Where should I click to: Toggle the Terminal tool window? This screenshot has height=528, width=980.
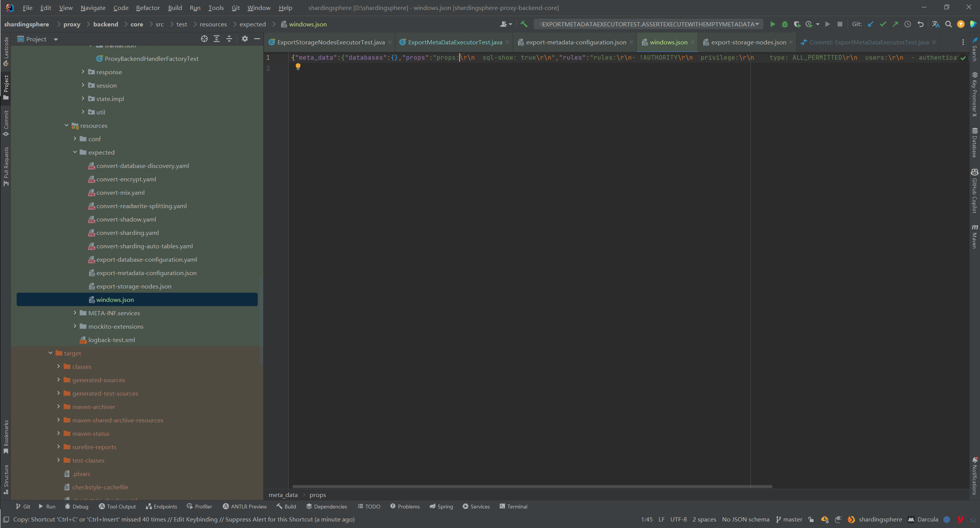(513, 506)
